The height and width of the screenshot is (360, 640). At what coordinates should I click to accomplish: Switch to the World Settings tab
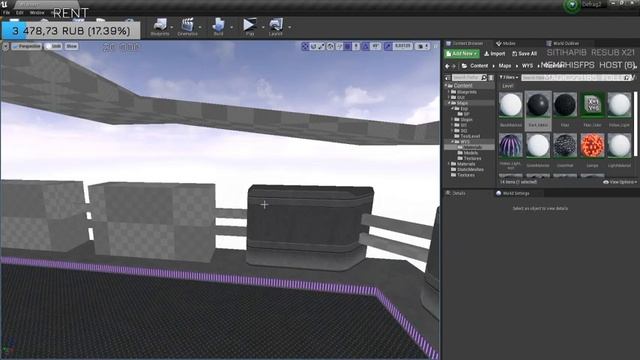click(x=513, y=193)
